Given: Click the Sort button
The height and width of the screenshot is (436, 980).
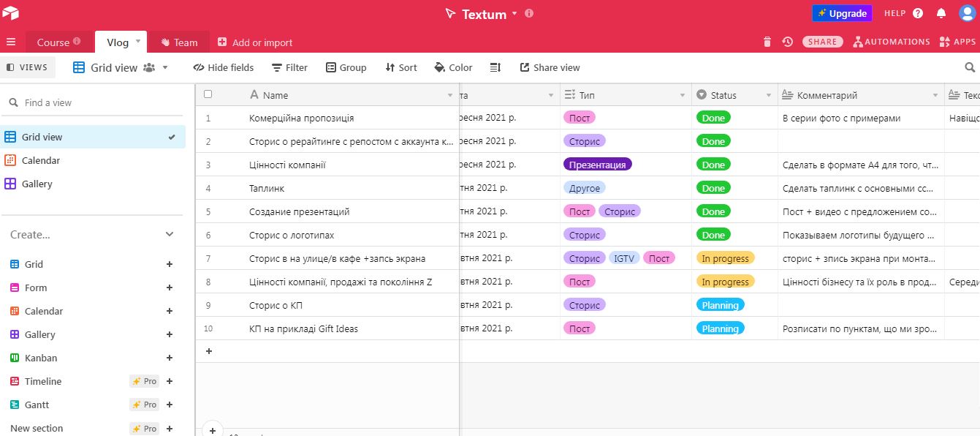Looking at the screenshot, I should (x=401, y=67).
